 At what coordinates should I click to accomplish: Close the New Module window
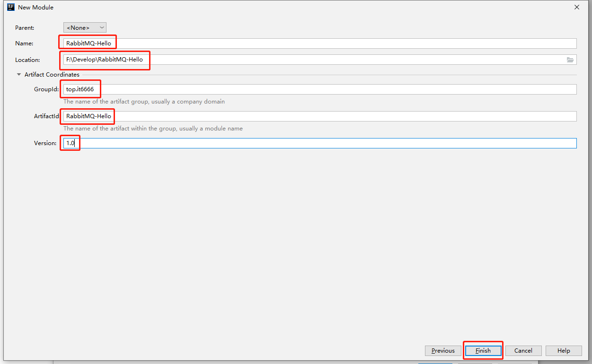[576, 7]
